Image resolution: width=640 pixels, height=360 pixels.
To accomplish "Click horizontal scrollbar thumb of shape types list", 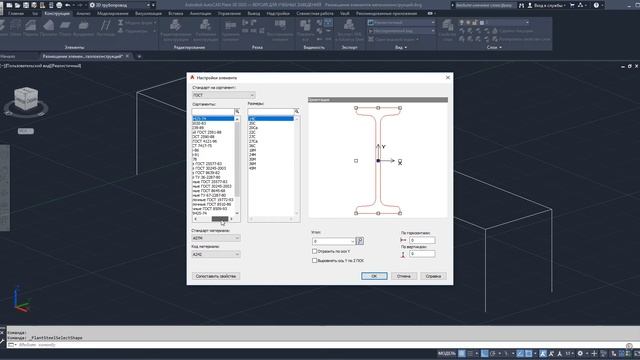I will click(x=220, y=219).
